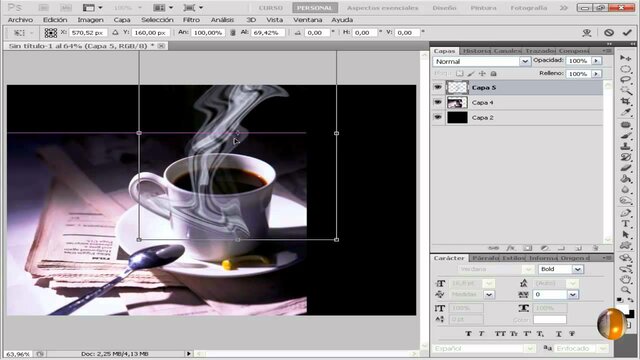Toggle underline text style

click(x=559, y=333)
